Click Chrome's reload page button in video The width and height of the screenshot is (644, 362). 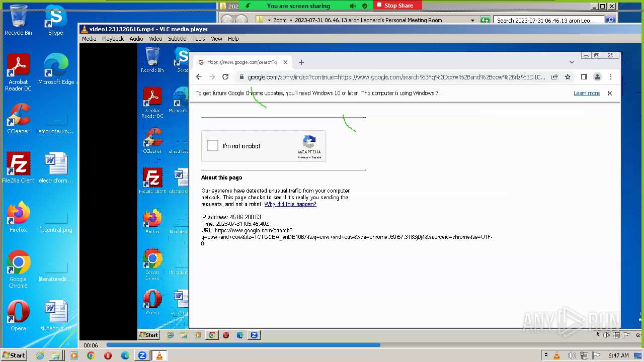225,77
